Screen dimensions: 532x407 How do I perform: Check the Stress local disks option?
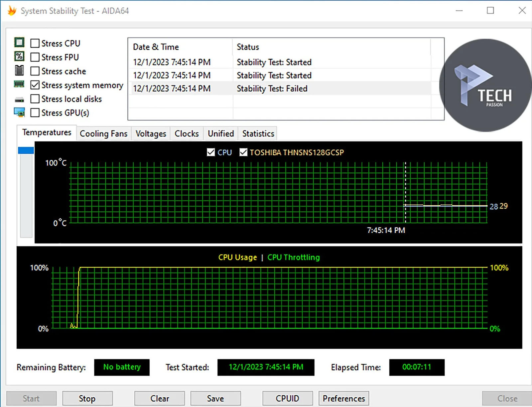[x=35, y=99]
